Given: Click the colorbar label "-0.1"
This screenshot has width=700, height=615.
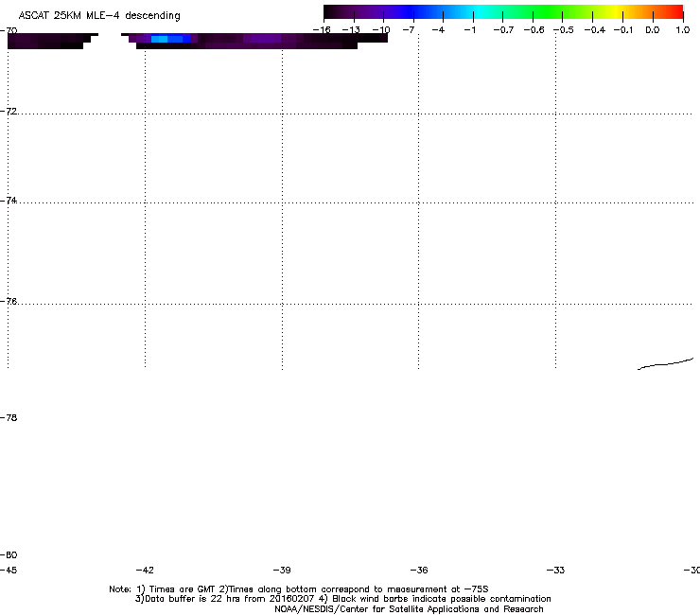Looking at the screenshot, I should [623, 30].
